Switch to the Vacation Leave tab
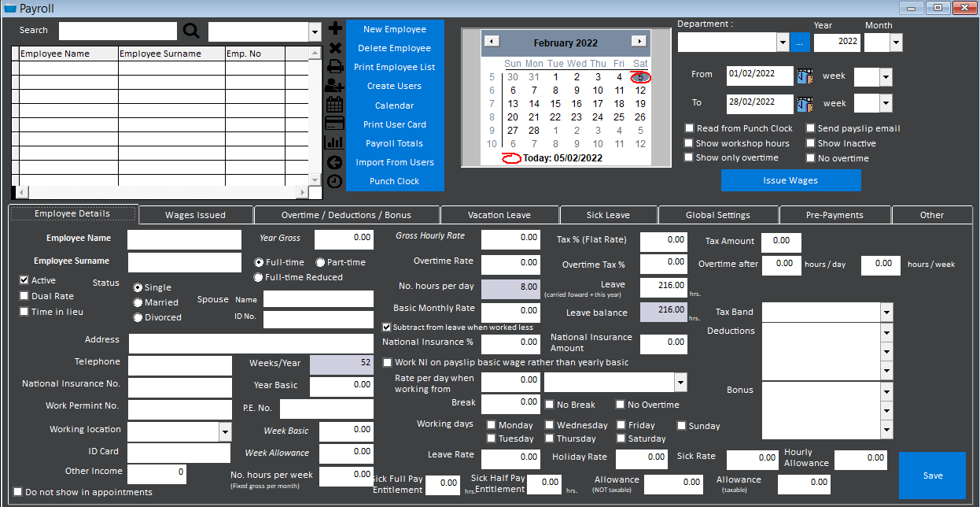Viewport: 980px width, 507px height. click(499, 214)
